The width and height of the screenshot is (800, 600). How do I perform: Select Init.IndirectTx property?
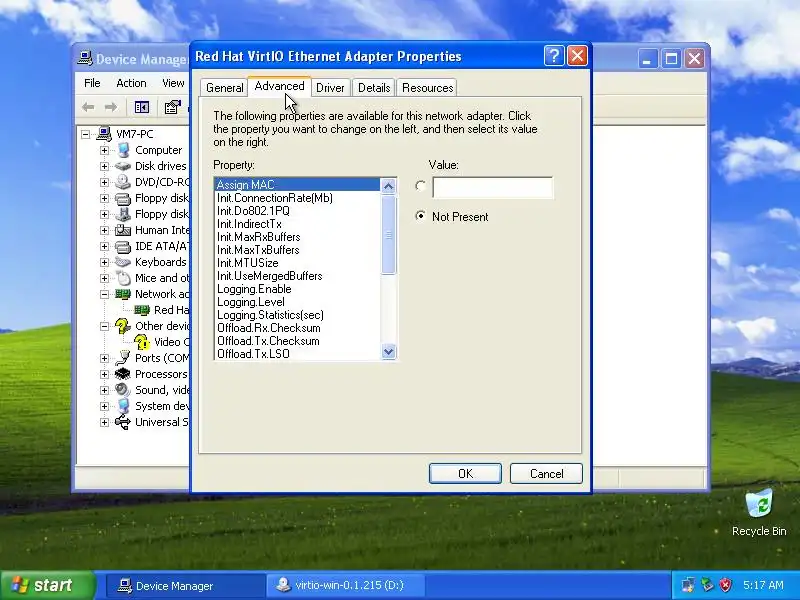297,224
